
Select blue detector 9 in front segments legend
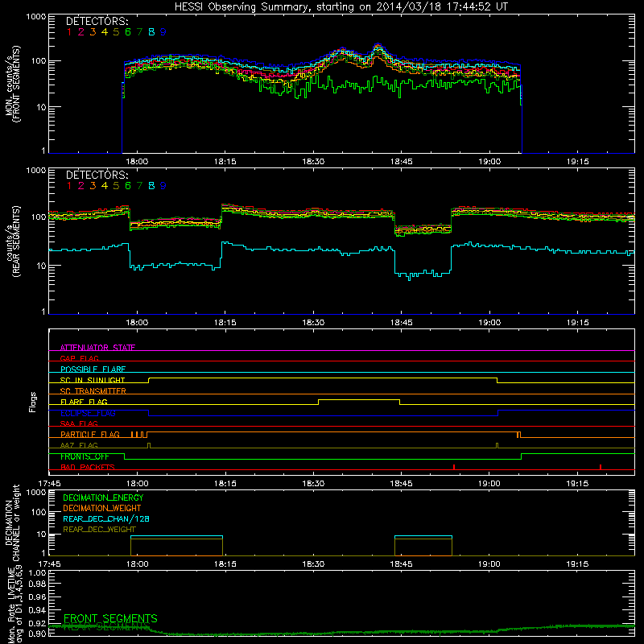[163, 32]
